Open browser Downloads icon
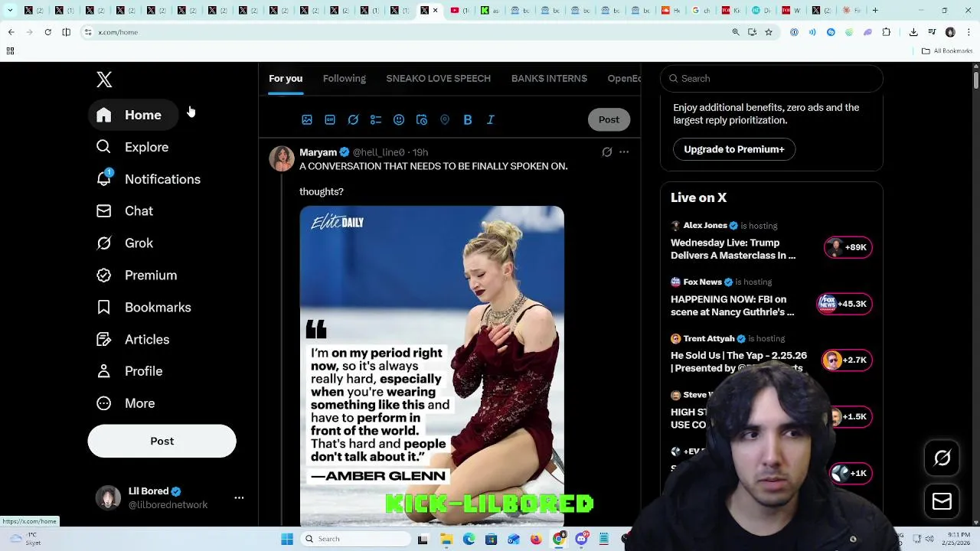Image resolution: width=980 pixels, height=551 pixels. pos(913,32)
